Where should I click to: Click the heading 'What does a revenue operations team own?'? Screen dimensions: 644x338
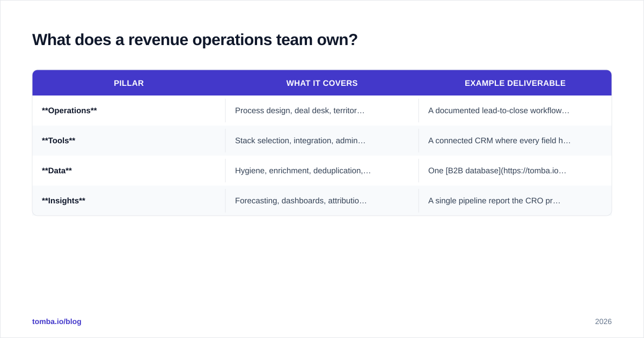(195, 40)
